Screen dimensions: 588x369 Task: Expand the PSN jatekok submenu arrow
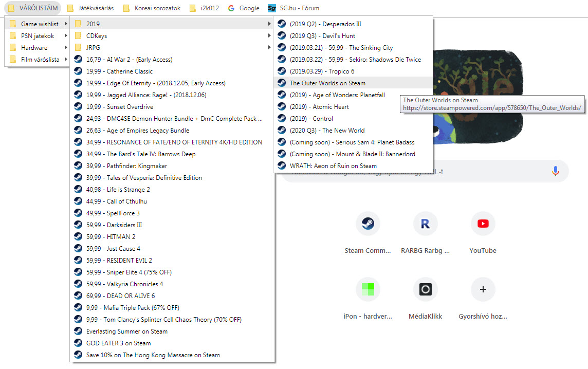66,35
